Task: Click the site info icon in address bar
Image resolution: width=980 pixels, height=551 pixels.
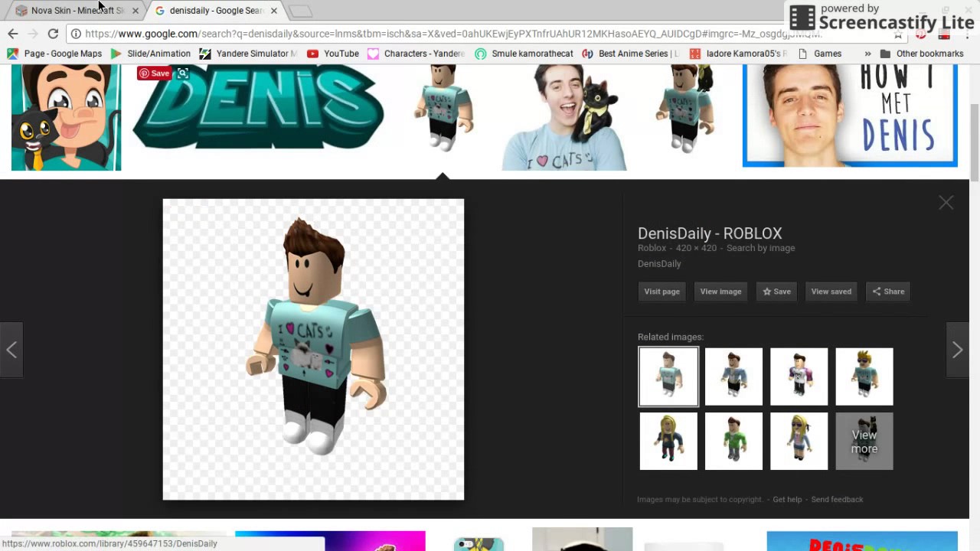Action: (76, 34)
